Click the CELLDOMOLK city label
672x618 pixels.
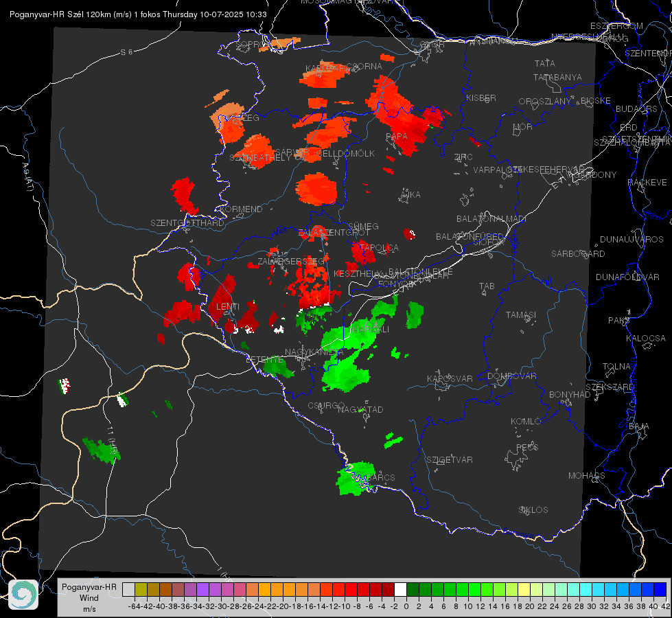click(x=345, y=153)
